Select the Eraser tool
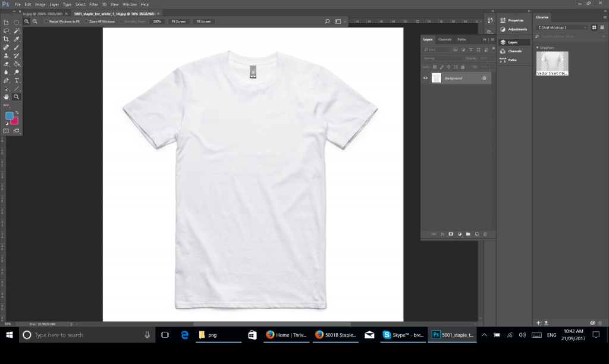This screenshot has width=609, height=364. click(x=6, y=64)
